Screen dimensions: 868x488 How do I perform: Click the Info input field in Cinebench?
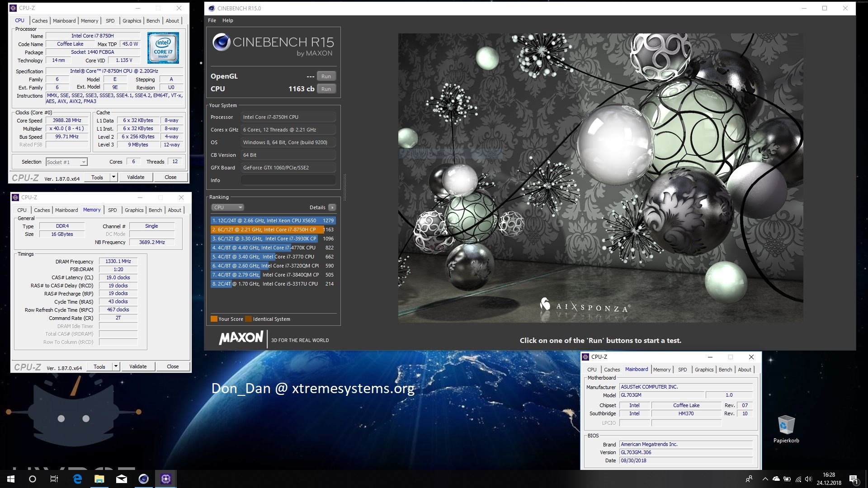[x=288, y=180]
